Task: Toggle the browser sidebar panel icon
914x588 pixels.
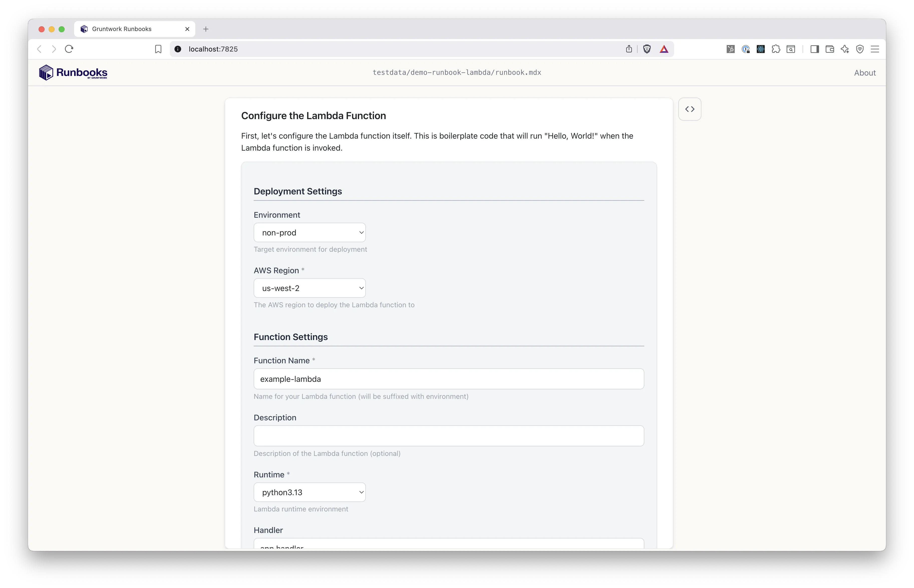Action: point(814,49)
